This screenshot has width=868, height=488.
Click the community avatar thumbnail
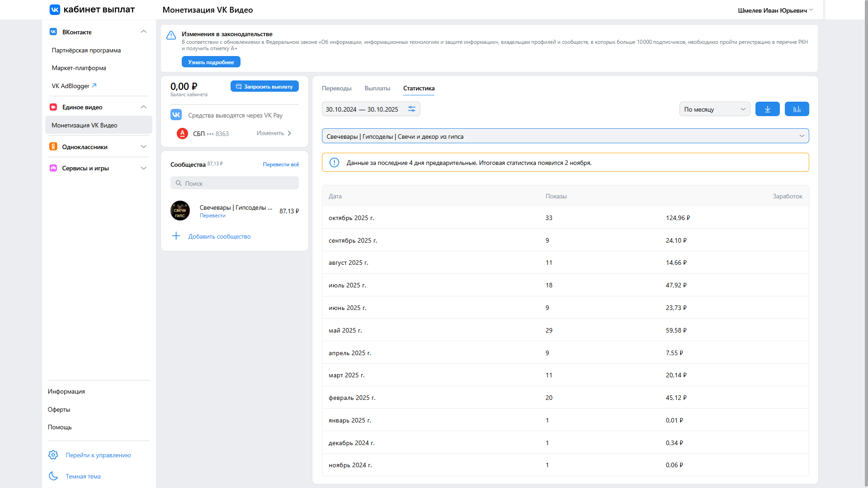(x=180, y=211)
